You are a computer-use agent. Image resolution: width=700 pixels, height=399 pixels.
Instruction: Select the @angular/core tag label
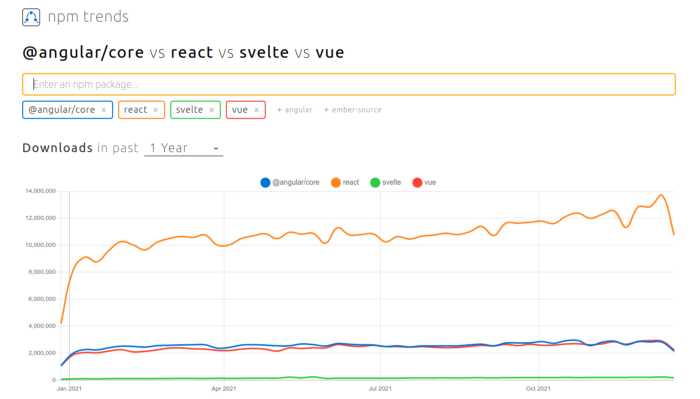[x=62, y=110]
